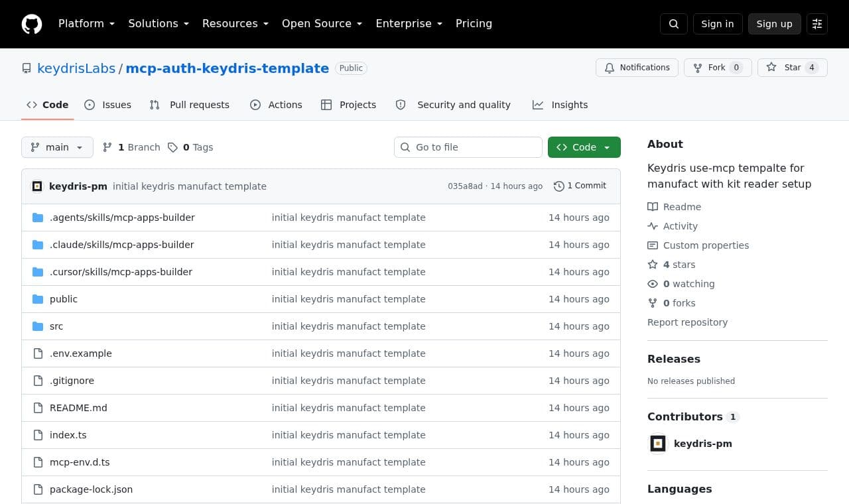The image size is (849, 504).
Task: Click Report repository link
Action: [687, 322]
